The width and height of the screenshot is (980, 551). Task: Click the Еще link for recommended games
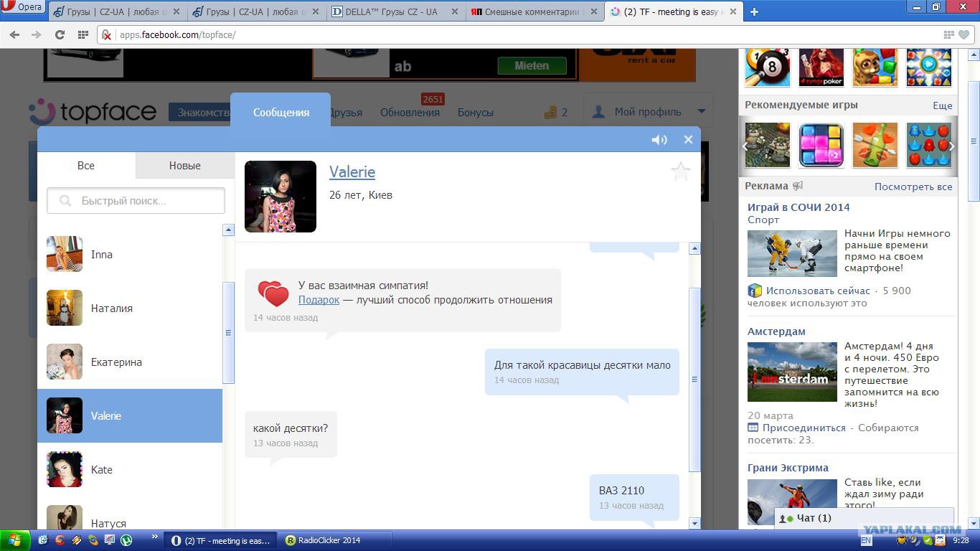click(943, 105)
